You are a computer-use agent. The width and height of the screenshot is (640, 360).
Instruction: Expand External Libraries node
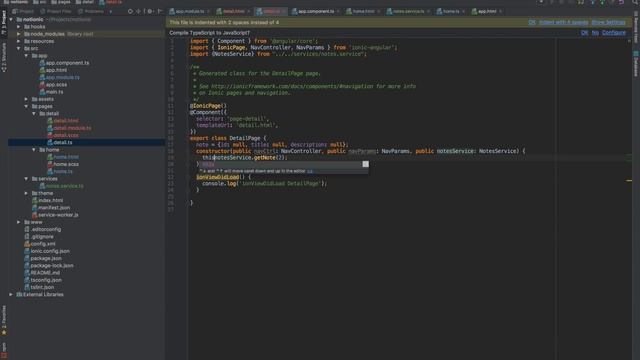pos(11,294)
